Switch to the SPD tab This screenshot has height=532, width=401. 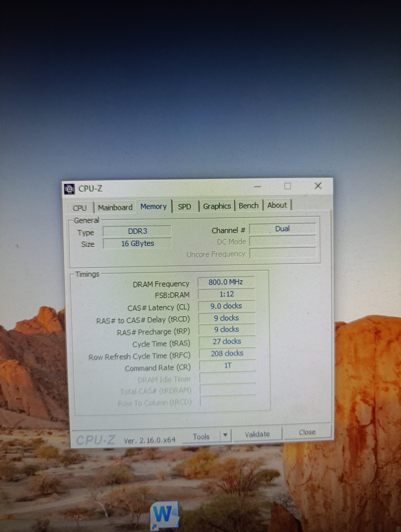(184, 207)
